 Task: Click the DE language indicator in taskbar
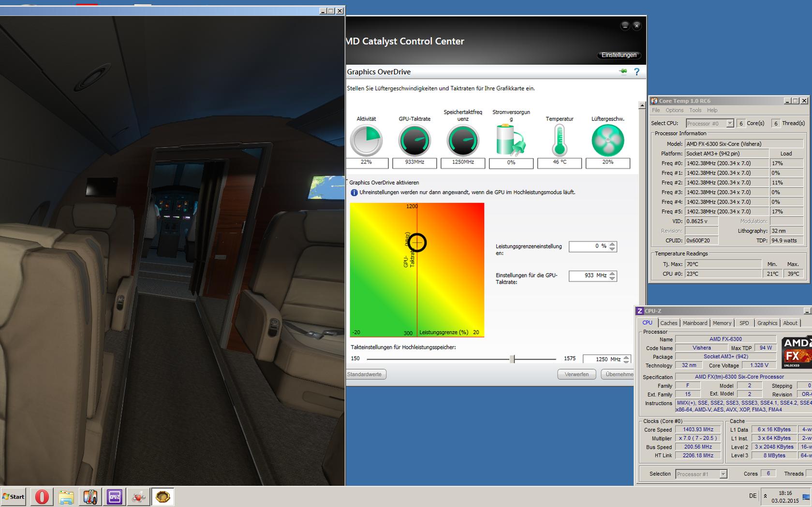tap(753, 496)
